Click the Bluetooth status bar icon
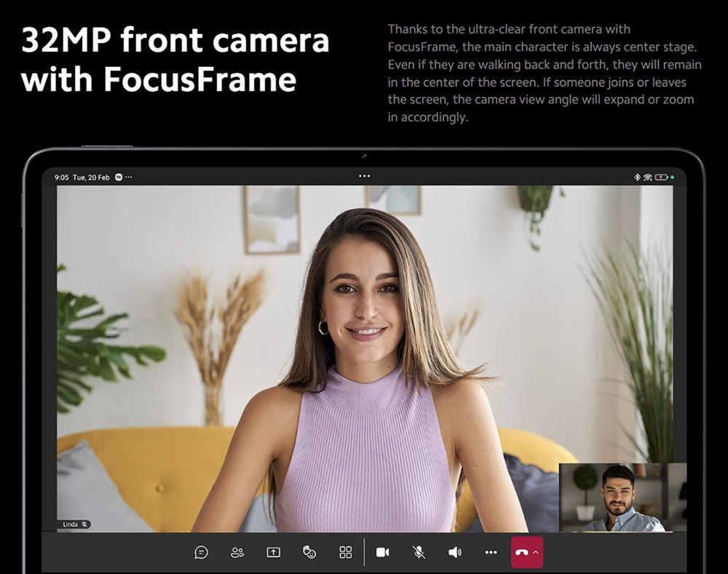 tap(638, 177)
